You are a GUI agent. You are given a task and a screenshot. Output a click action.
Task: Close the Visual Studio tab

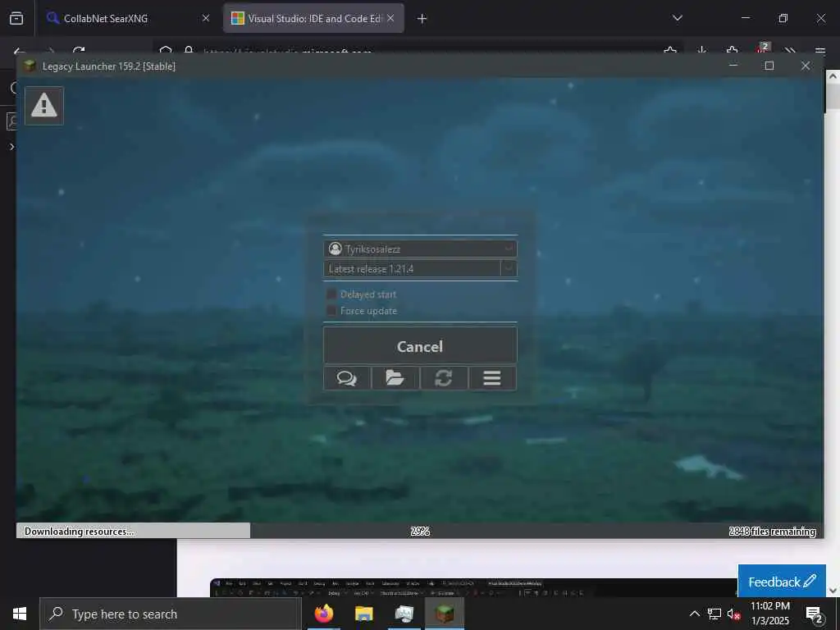(390, 18)
